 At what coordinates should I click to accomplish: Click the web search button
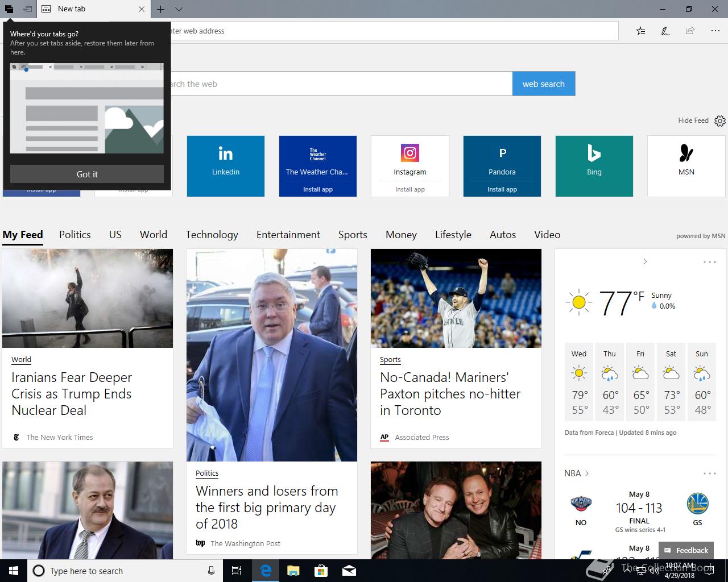click(544, 84)
